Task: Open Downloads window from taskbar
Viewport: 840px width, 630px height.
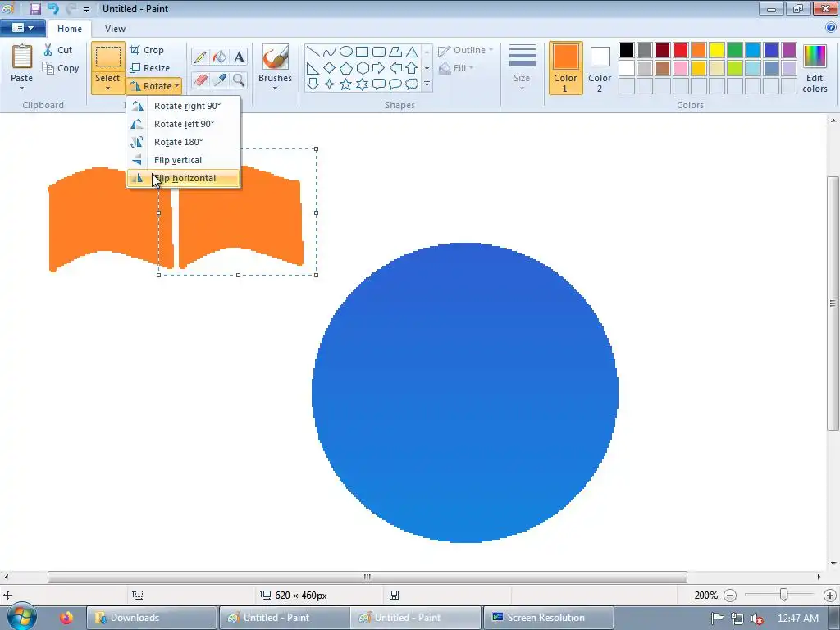Action: (152, 618)
